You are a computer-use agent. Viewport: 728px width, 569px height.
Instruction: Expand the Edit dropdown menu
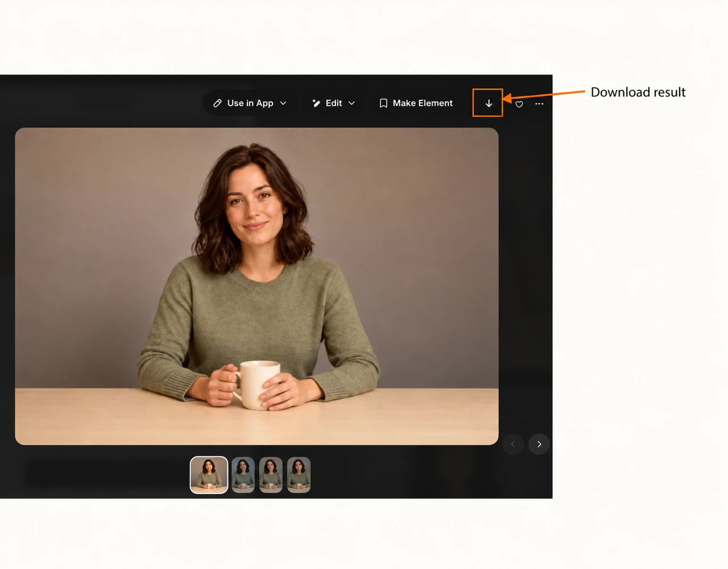(333, 103)
